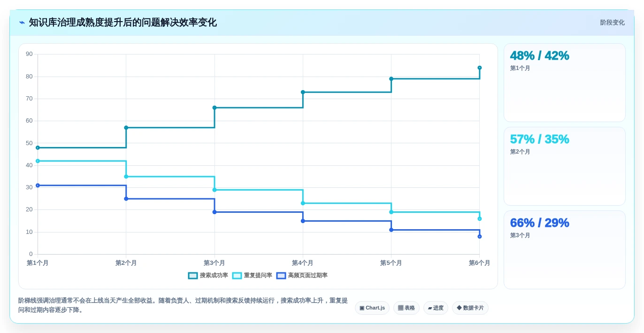644x333 pixels.
Task: Open the 48% / 42% stat card
Action: tap(565, 83)
